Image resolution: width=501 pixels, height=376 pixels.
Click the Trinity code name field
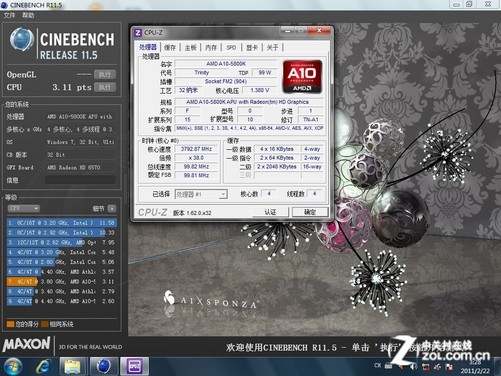coord(201,72)
